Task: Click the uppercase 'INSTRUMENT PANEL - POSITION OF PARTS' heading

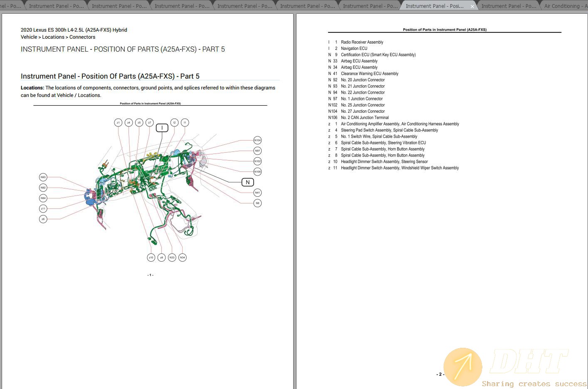Action: 123,49
